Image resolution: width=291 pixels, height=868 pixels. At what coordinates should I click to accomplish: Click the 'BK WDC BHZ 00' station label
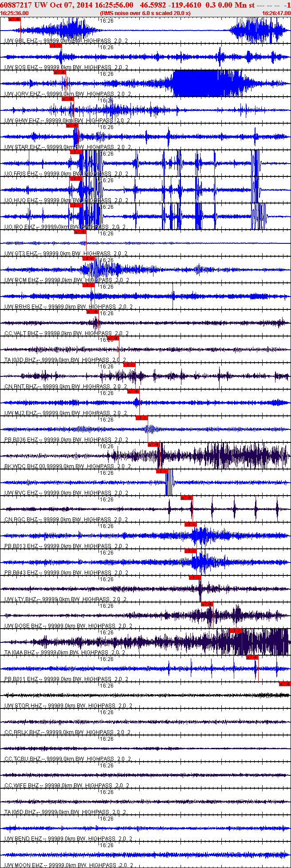(25, 466)
